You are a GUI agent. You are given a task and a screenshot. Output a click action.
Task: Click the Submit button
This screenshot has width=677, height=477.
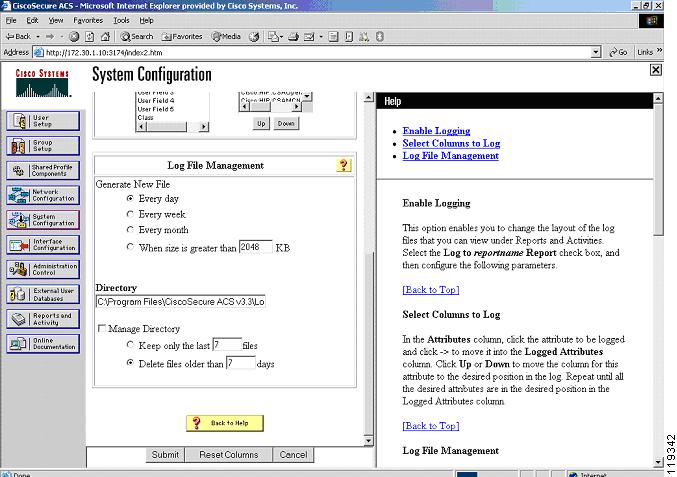165,455
